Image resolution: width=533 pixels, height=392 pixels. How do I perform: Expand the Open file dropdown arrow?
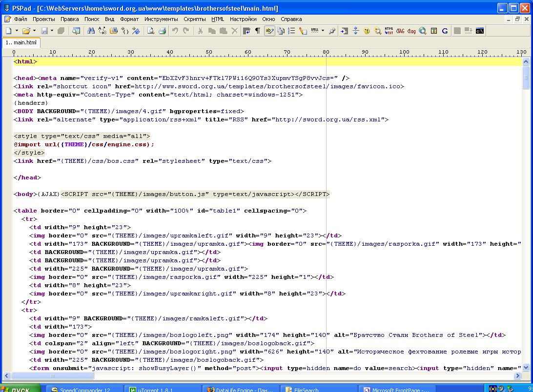click(x=35, y=31)
